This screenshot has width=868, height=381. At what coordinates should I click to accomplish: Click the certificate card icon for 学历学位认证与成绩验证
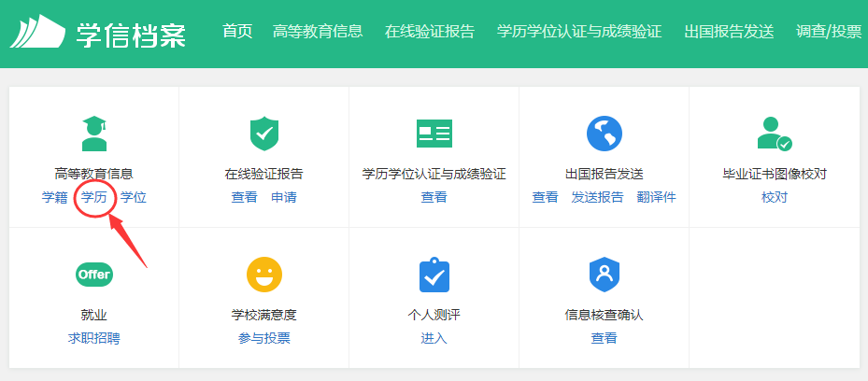434,134
